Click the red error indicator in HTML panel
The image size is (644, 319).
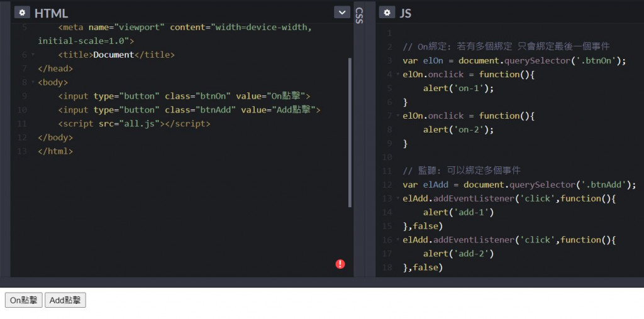(340, 264)
